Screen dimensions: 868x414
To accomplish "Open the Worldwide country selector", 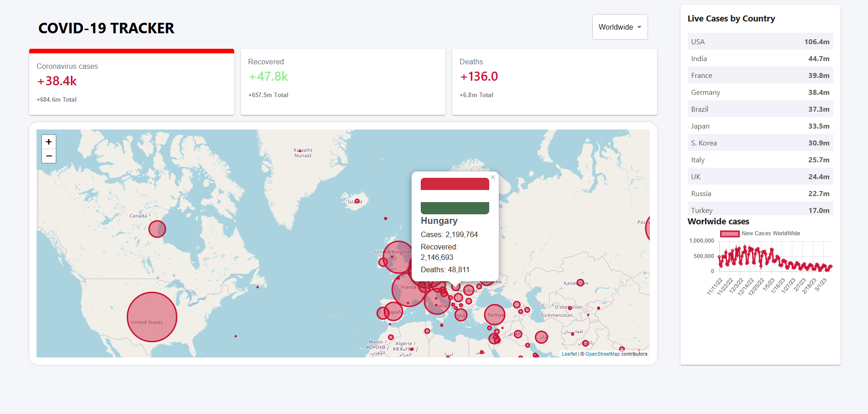I will coord(619,27).
